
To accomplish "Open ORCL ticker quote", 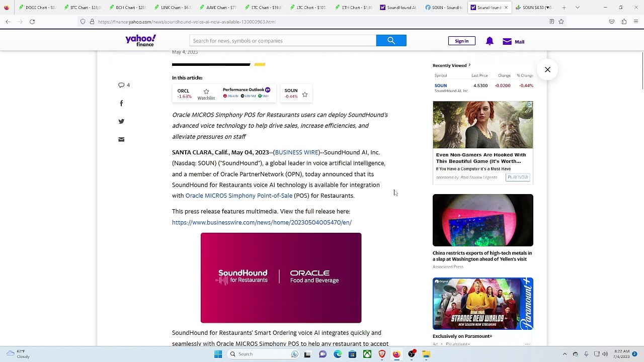I will click(x=183, y=94).
